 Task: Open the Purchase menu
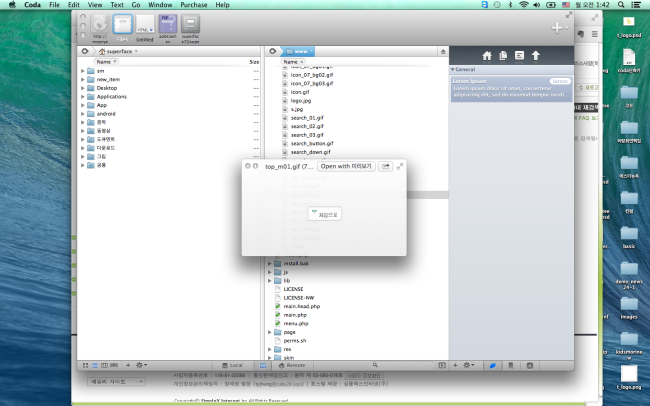(x=193, y=5)
